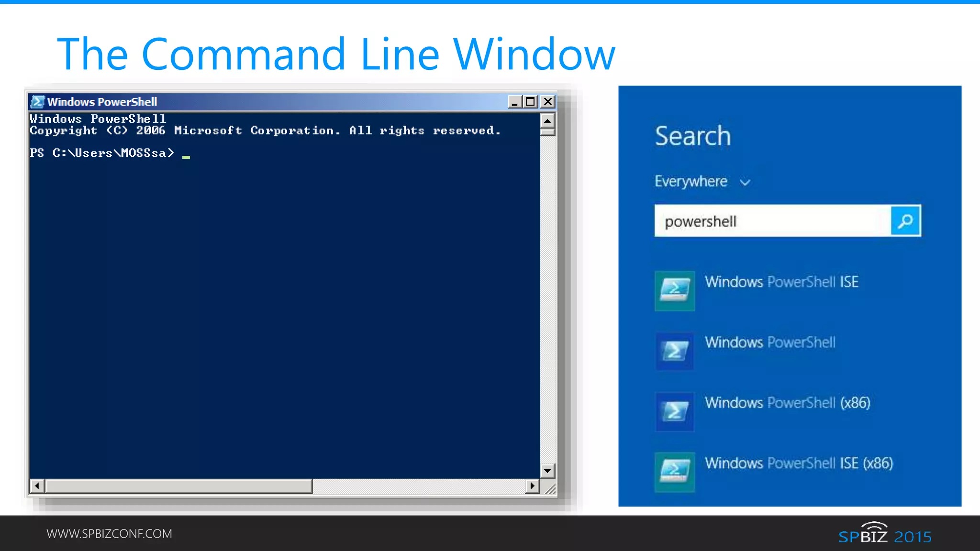This screenshot has height=551, width=980.
Task: Click the horizontal scrollbar right arrow
Action: pyautogui.click(x=532, y=486)
